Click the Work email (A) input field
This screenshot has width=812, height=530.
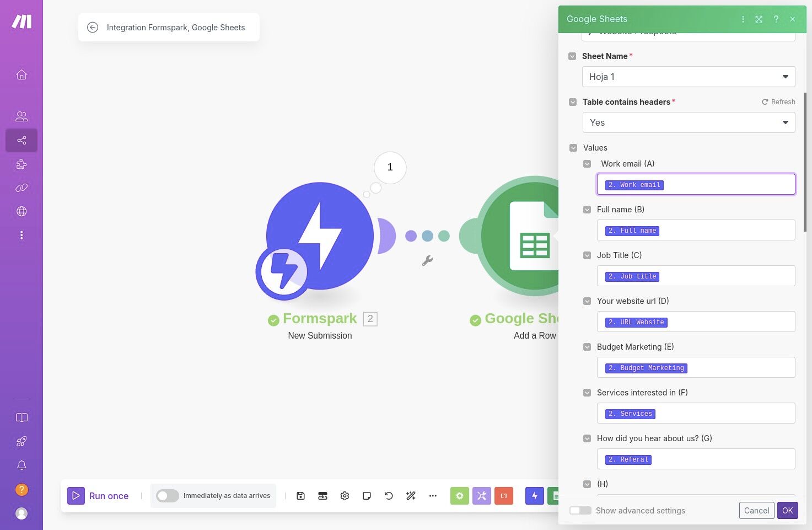point(696,184)
